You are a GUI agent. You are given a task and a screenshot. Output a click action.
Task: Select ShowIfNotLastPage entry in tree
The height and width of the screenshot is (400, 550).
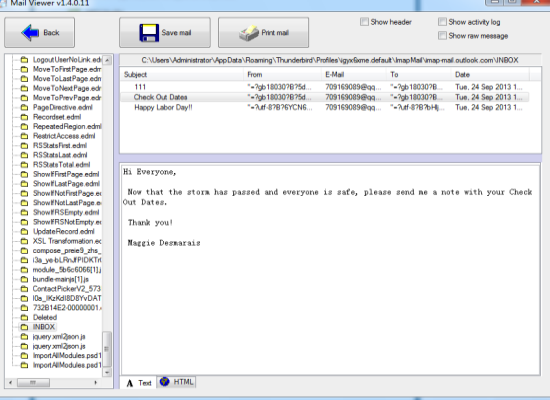point(67,203)
